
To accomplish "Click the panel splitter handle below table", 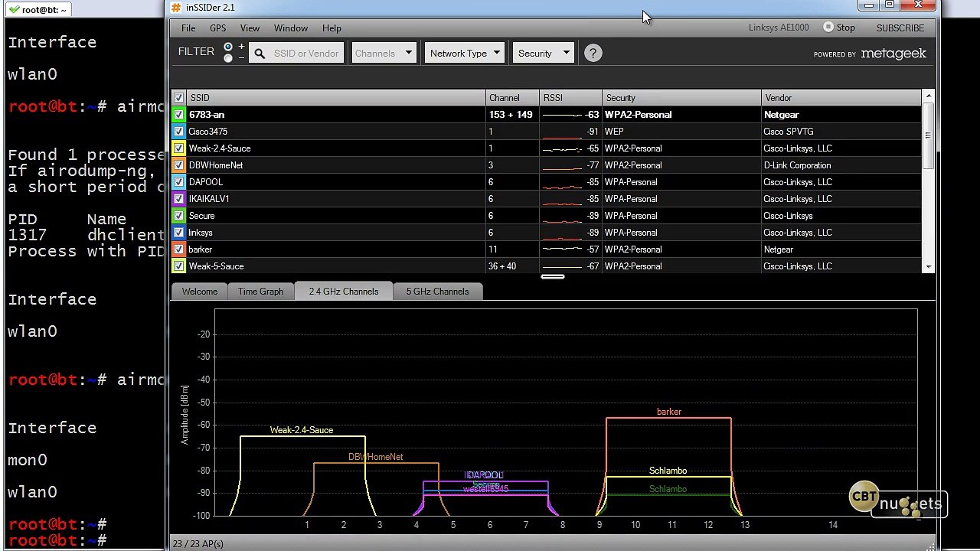I will pyautogui.click(x=553, y=277).
